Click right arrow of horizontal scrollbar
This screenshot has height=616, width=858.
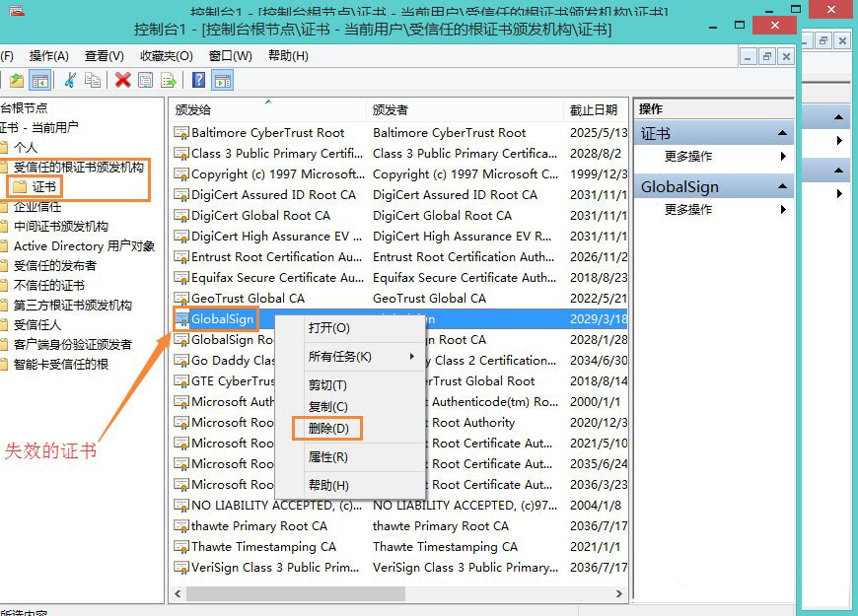[x=619, y=593]
